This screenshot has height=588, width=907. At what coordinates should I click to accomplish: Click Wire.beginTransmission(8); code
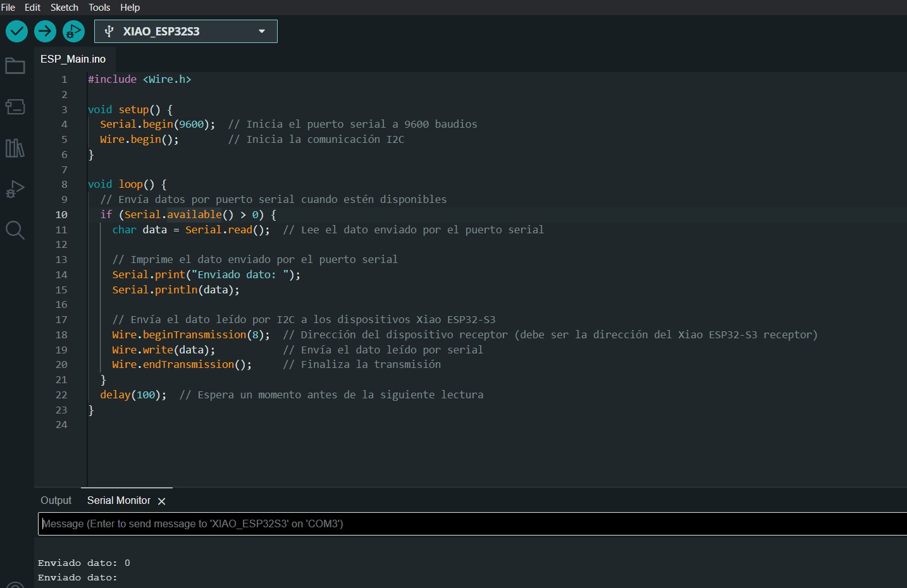[191, 334]
